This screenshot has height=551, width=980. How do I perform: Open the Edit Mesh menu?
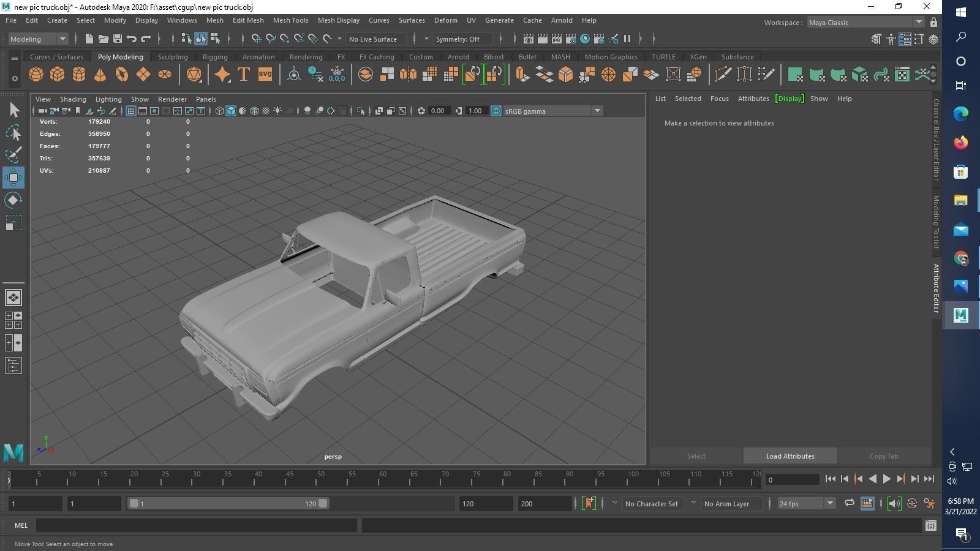(248, 20)
